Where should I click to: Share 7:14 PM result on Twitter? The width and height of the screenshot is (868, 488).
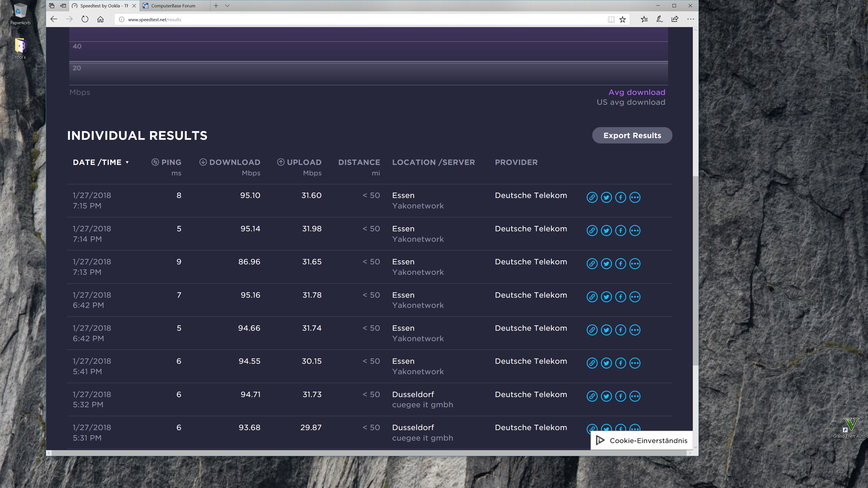pyautogui.click(x=606, y=231)
